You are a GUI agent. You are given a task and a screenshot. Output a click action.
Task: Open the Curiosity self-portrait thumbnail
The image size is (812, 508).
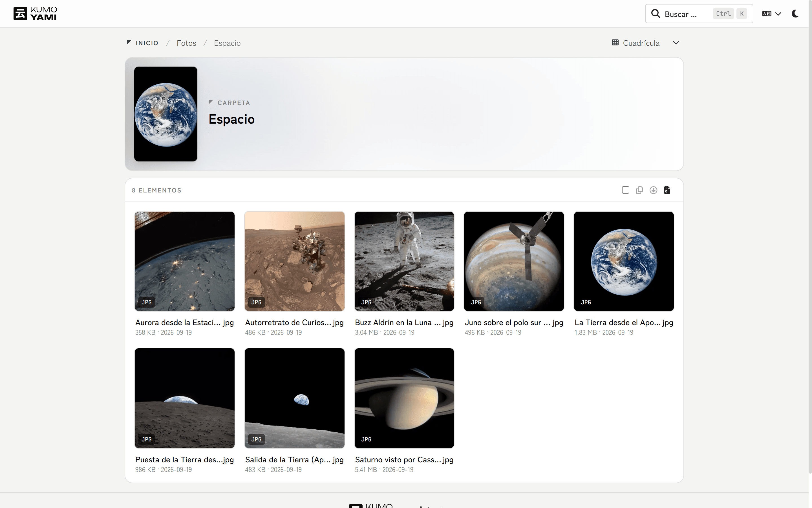[x=295, y=261]
